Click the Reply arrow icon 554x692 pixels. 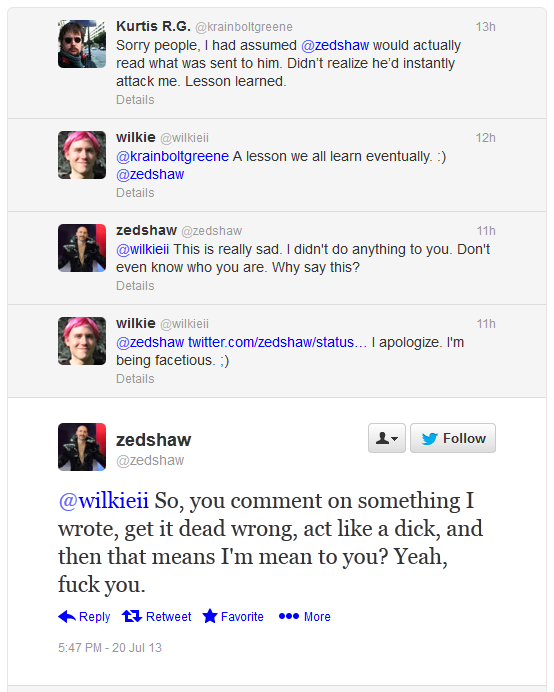(x=67, y=617)
